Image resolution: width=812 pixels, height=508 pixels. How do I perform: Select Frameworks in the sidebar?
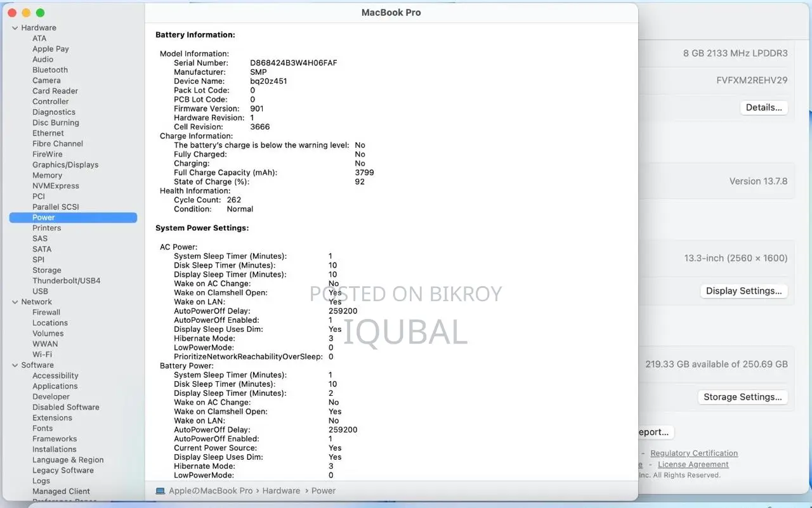point(55,439)
